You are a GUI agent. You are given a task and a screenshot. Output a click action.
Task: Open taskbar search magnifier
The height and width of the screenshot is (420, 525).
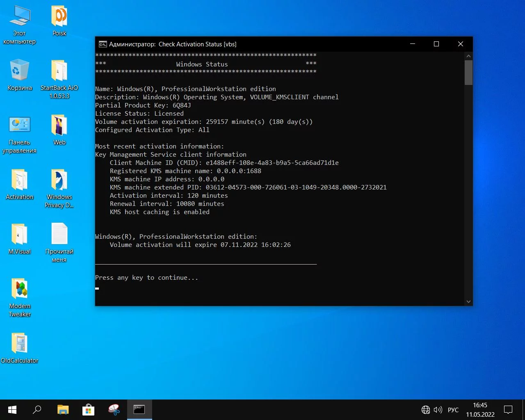pyautogui.click(x=37, y=410)
